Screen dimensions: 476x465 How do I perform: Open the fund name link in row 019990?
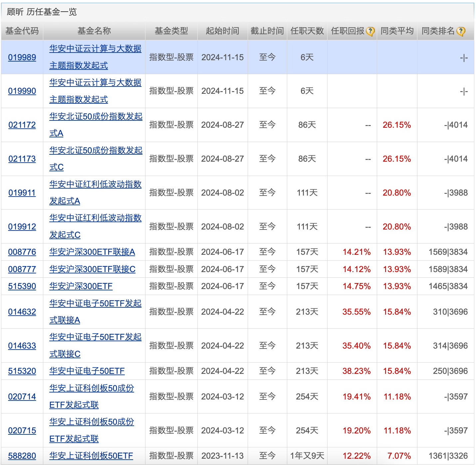click(95, 91)
